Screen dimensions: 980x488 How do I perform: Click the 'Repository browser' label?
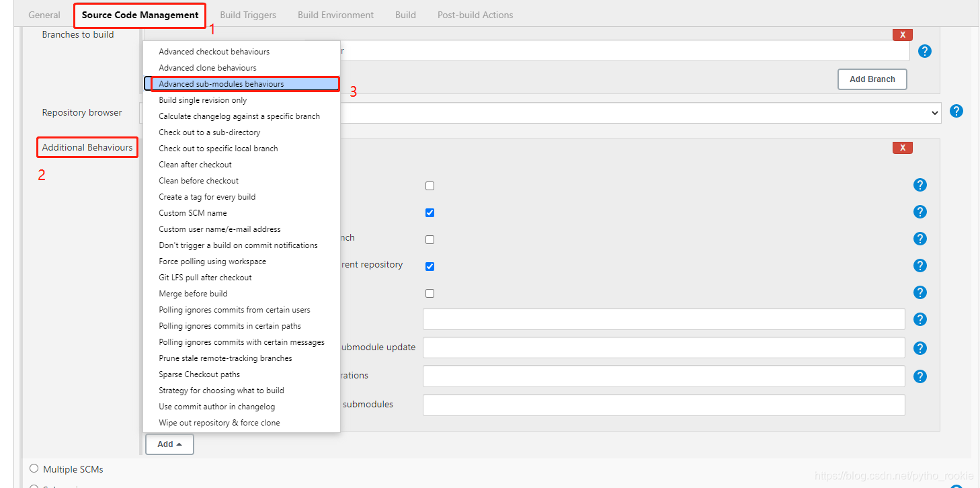tap(82, 112)
